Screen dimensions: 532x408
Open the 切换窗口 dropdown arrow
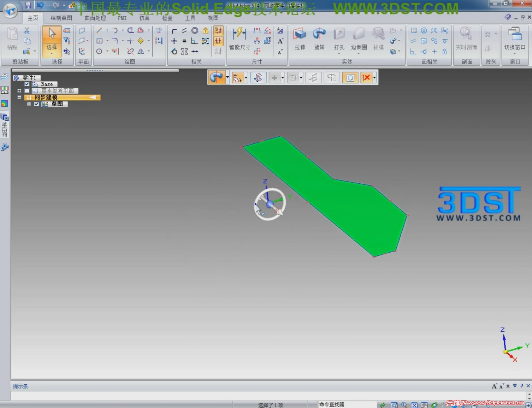pyautogui.click(x=515, y=53)
